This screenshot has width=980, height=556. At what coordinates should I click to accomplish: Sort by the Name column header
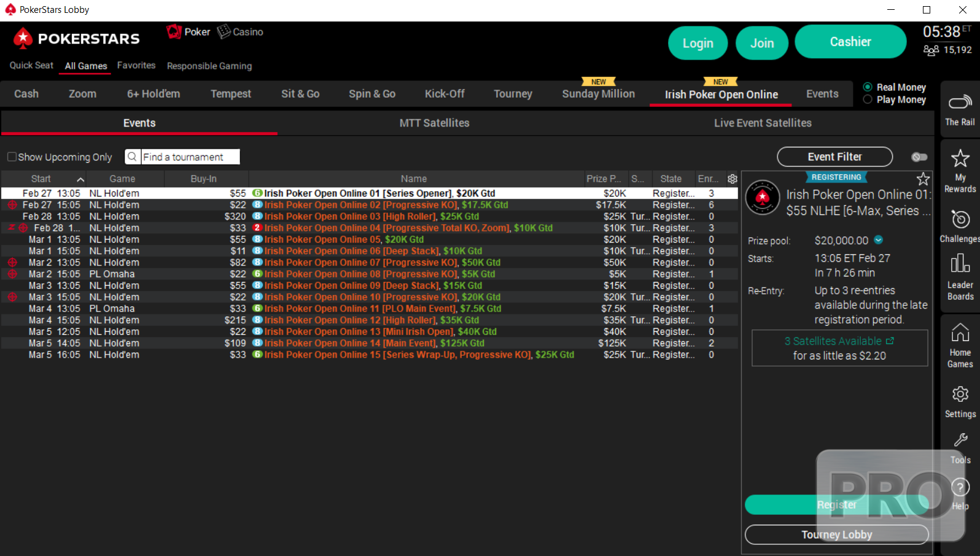coord(414,179)
